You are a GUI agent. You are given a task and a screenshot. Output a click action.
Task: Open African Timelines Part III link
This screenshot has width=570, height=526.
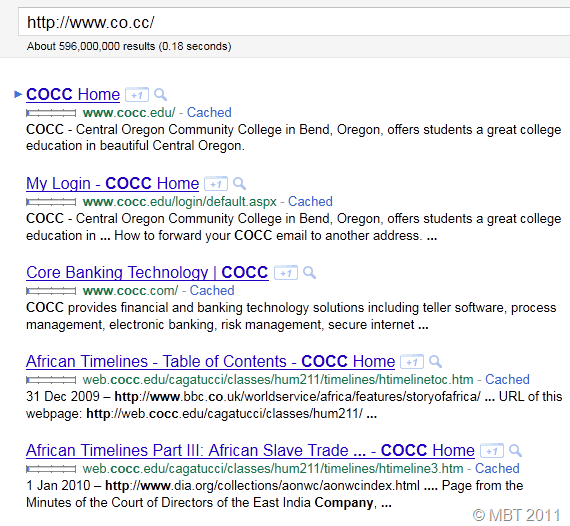coord(250,451)
